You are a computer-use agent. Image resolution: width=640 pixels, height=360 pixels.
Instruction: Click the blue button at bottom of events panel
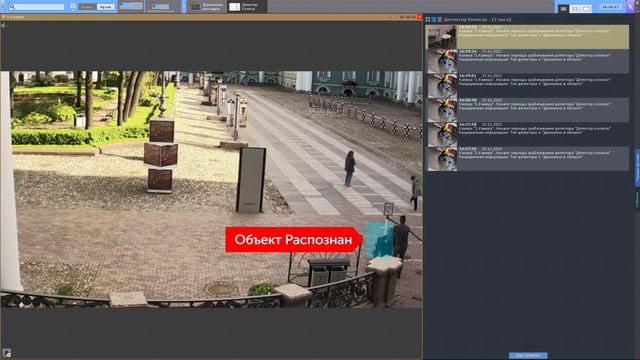coord(528,356)
